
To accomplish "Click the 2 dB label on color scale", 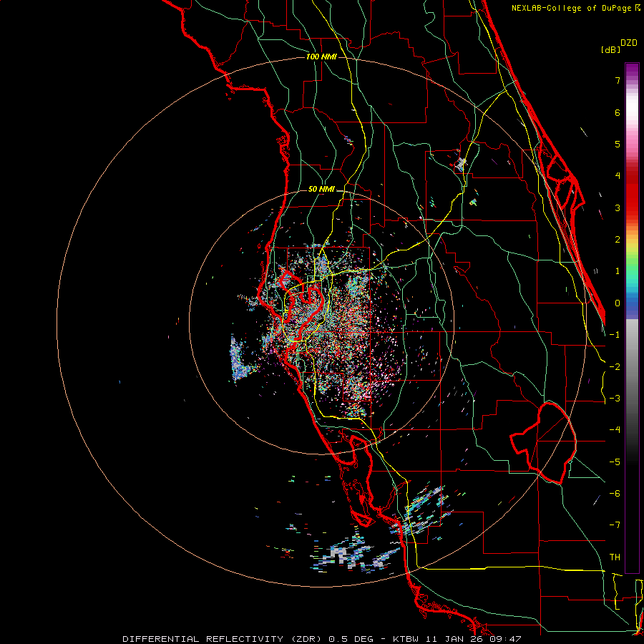I will click(618, 240).
